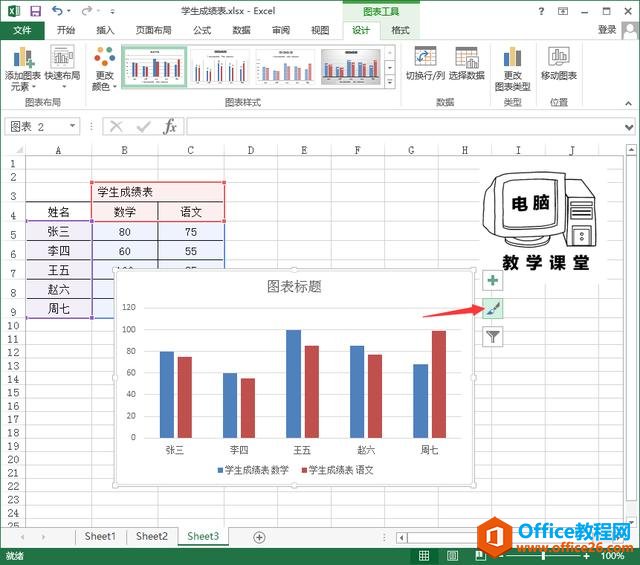The image size is (640, 565).
Task: Click Insert Function fx icon
Action: coord(169,127)
